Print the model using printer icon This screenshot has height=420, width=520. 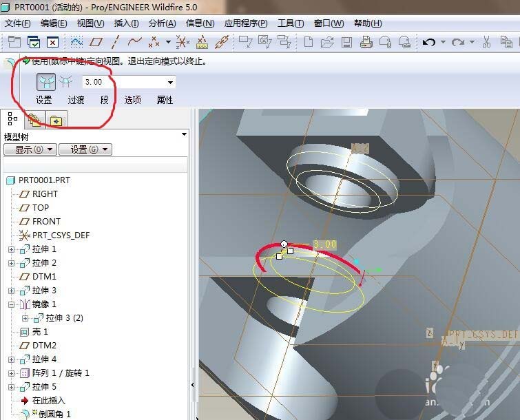tap(366, 42)
